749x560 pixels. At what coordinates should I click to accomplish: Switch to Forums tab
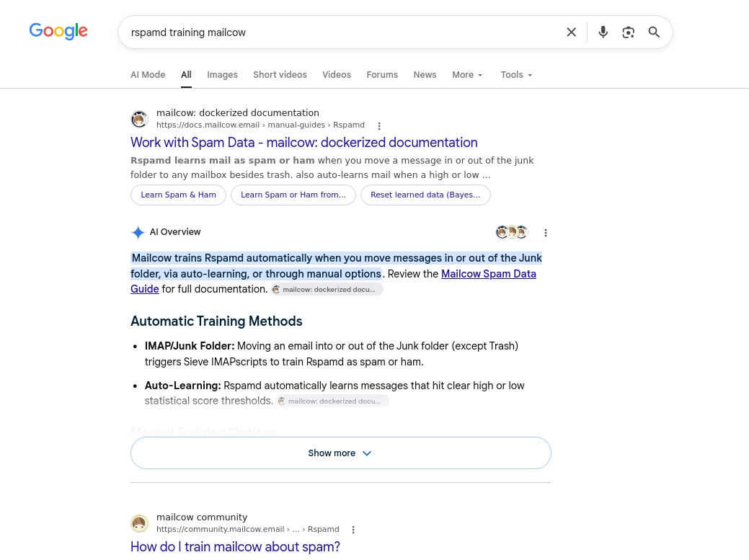coord(382,75)
